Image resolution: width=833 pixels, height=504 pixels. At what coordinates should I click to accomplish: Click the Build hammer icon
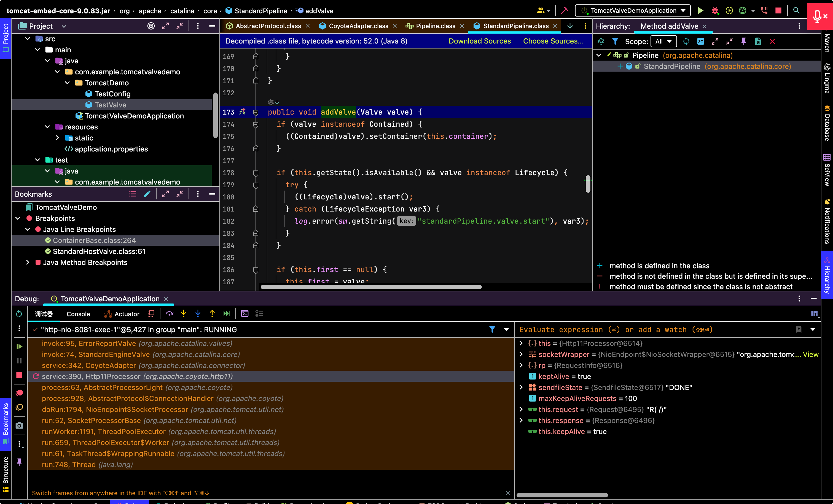pos(564,10)
